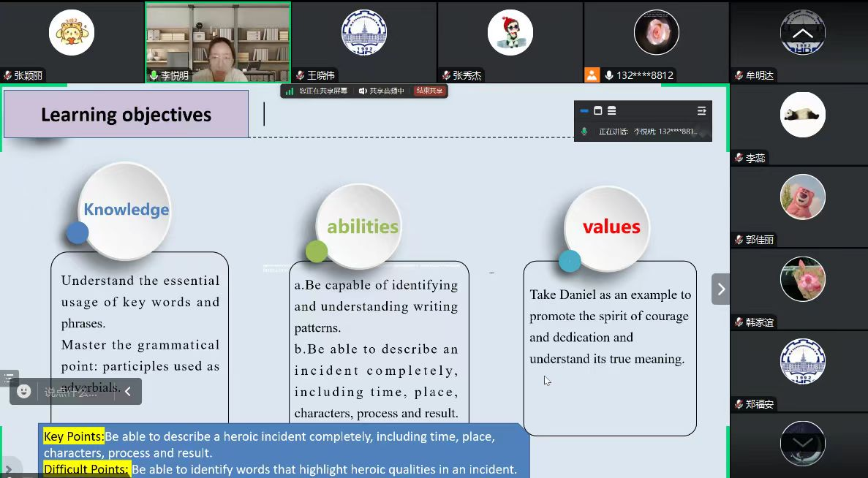The image size is (868, 478).
Task: Collapse the chat input bar with the left chevron
Action: (128, 392)
